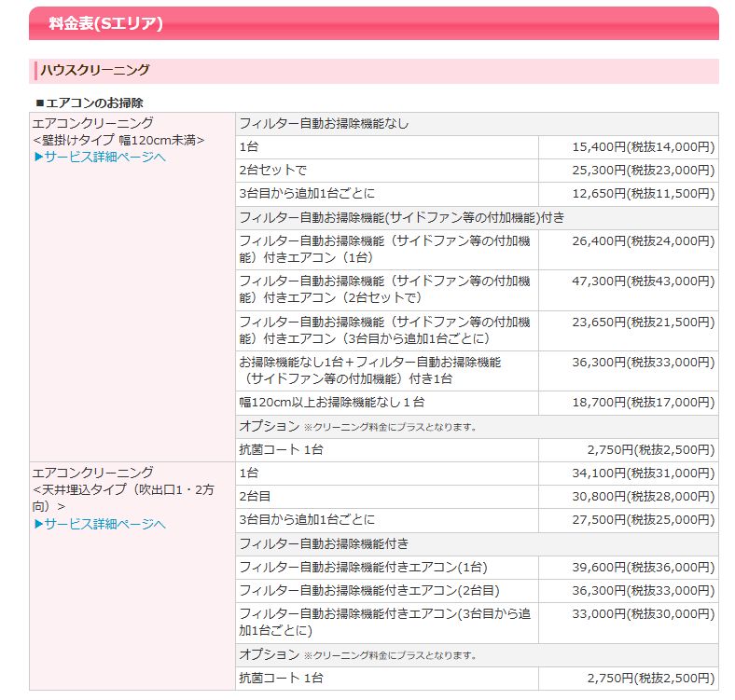Viewport: 735px width, 700px height.
Task: Open service details link for ceiling-embedded air conditioner
Action: (99, 524)
